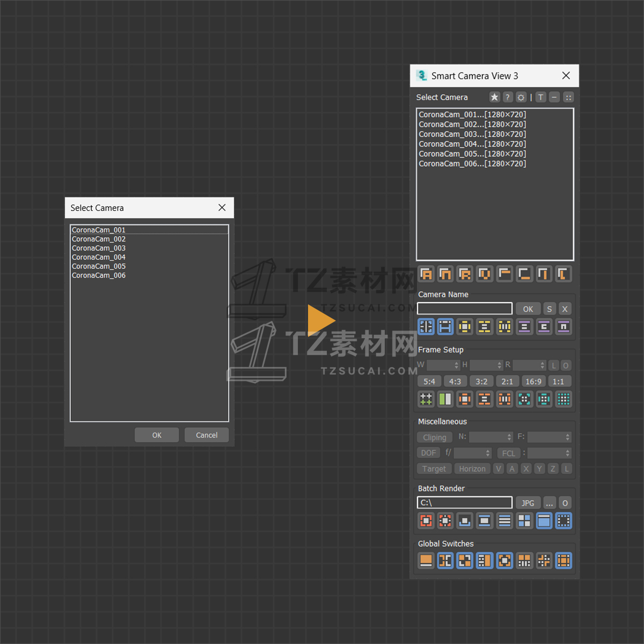Toggle the fifth Global Switches bracketed-square icon
Screen dimensions: 644x644
504,561
